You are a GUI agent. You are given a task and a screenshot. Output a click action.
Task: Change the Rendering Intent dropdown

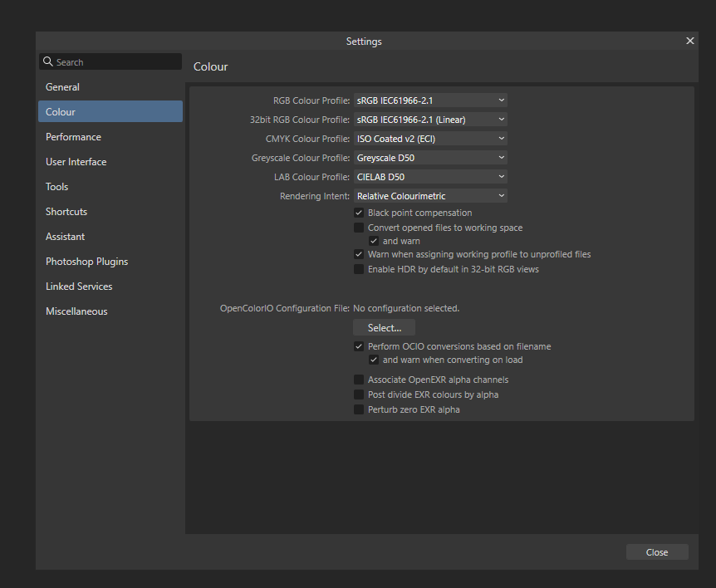430,196
